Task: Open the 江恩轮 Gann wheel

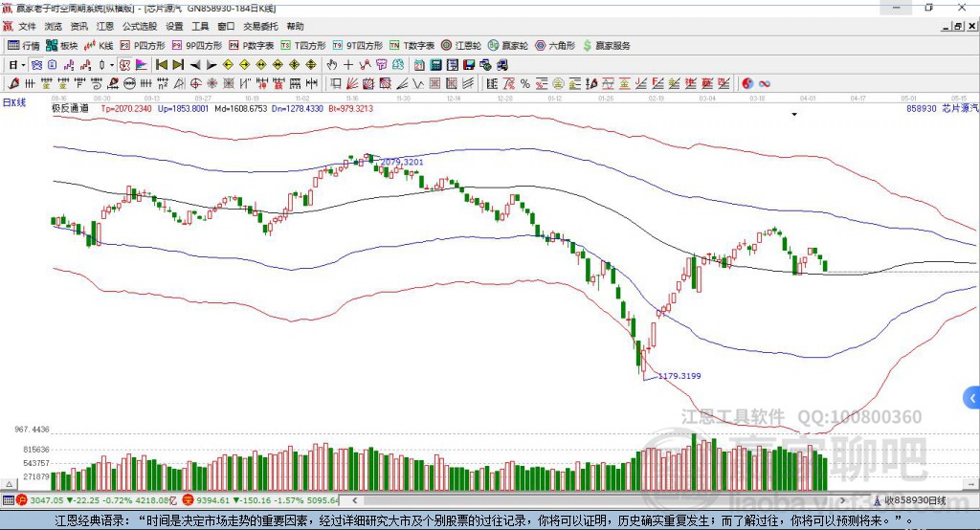Action: [x=461, y=46]
